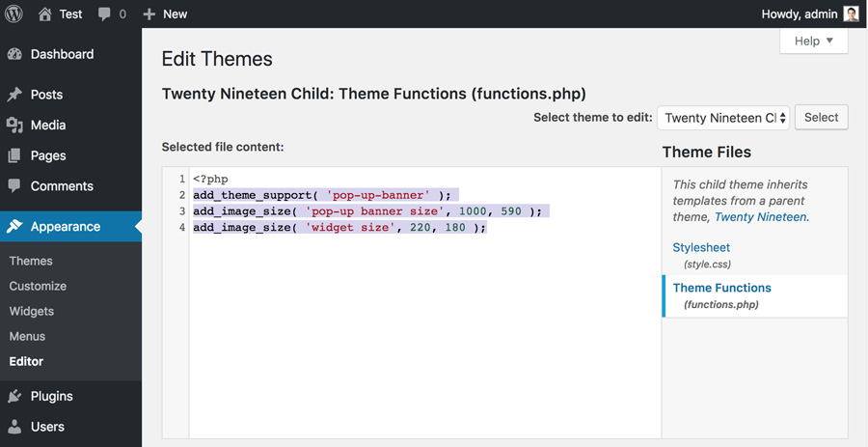
Task: Click the Dashboard gauge icon
Action: click(x=14, y=55)
